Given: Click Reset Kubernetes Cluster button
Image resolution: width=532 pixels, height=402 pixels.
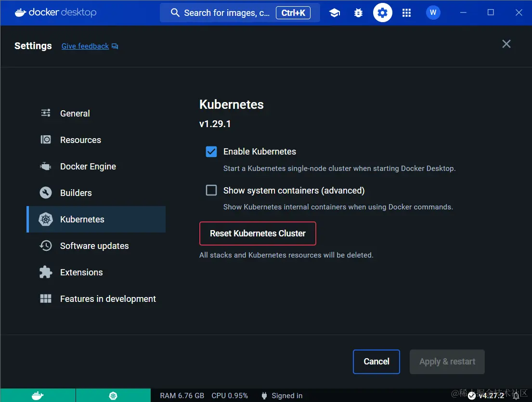Looking at the screenshot, I should 258,233.
